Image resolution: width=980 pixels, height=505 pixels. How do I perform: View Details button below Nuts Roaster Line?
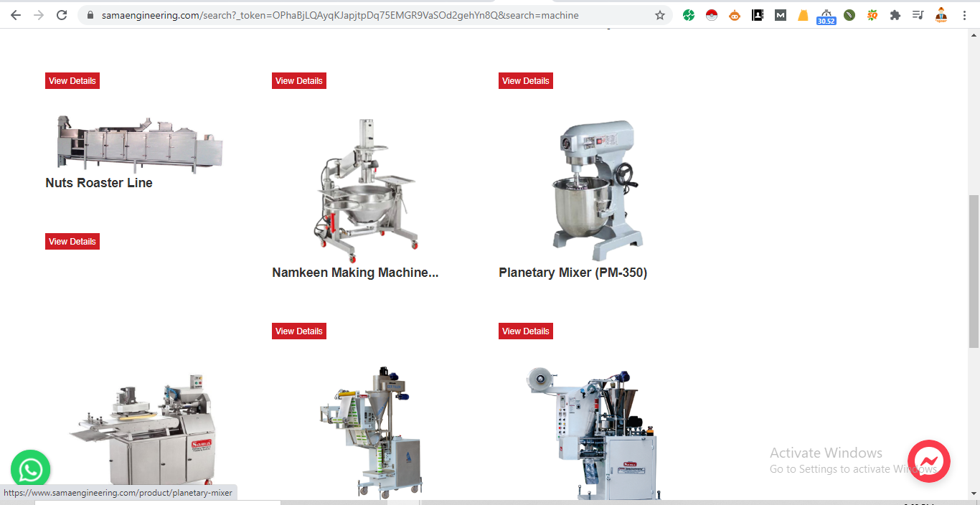pyautogui.click(x=72, y=242)
